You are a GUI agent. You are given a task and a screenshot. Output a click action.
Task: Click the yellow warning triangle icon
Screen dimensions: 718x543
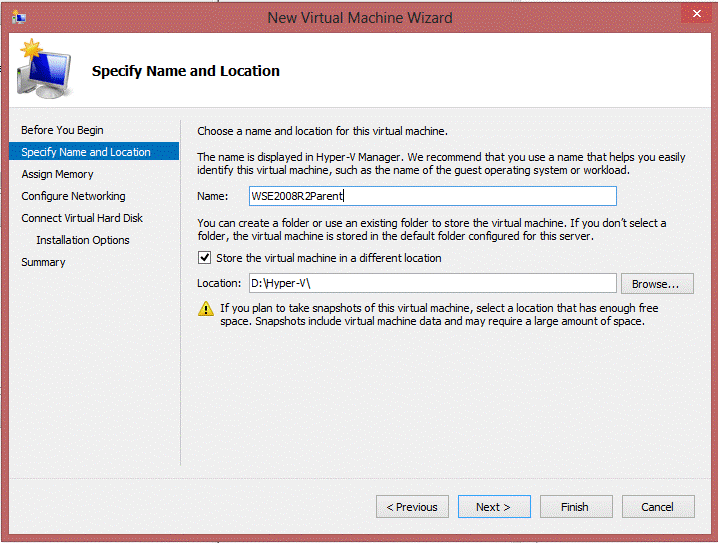206,309
